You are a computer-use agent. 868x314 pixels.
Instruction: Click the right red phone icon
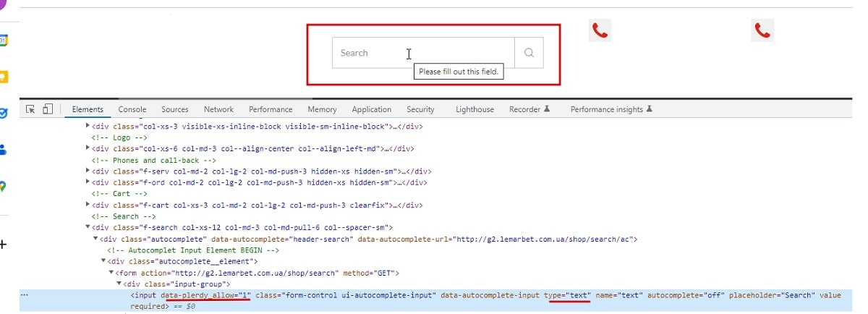click(762, 30)
